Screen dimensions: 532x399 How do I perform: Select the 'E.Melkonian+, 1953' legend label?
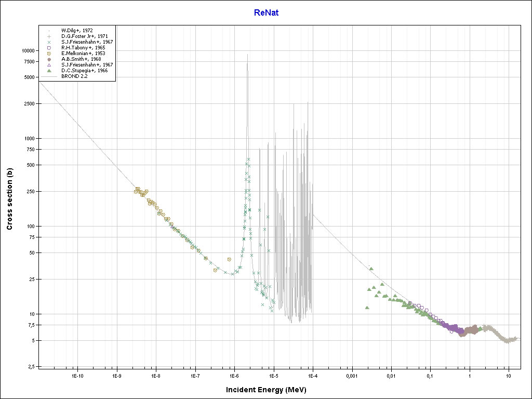coord(83,54)
